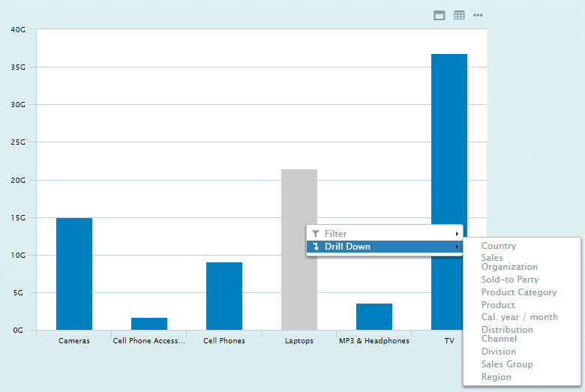Expand the Drill Down submenu arrow
This screenshot has width=585, height=392.
[457, 247]
